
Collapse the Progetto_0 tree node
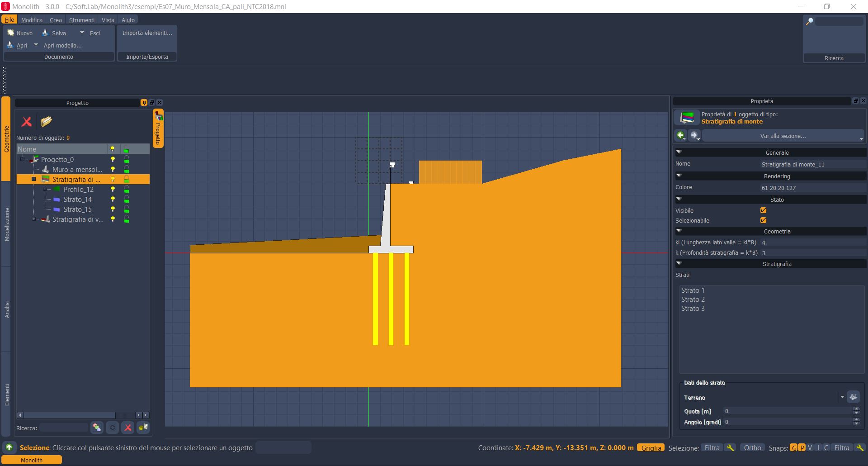(22, 159)
